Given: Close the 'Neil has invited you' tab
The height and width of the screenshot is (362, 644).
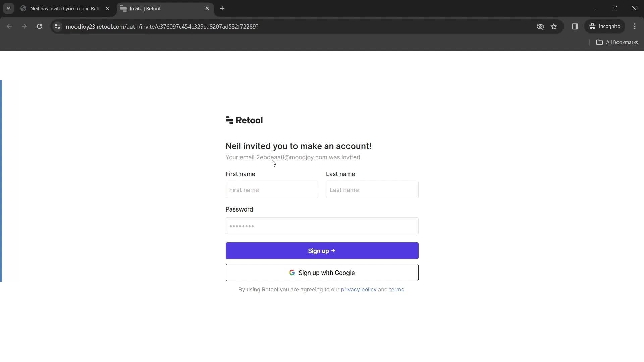Looking at the screenshot, I should [107, 8].
